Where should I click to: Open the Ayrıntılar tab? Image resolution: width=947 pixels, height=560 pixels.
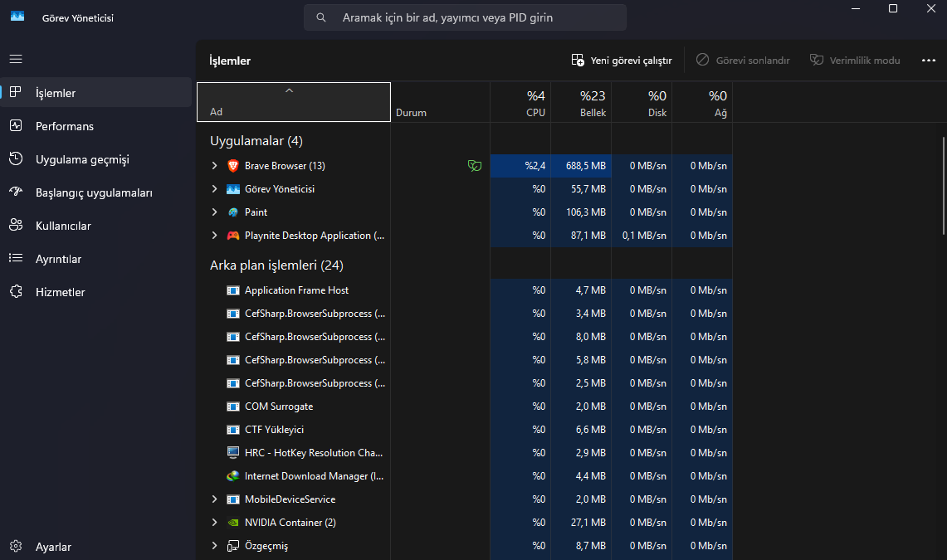[96, 259]
